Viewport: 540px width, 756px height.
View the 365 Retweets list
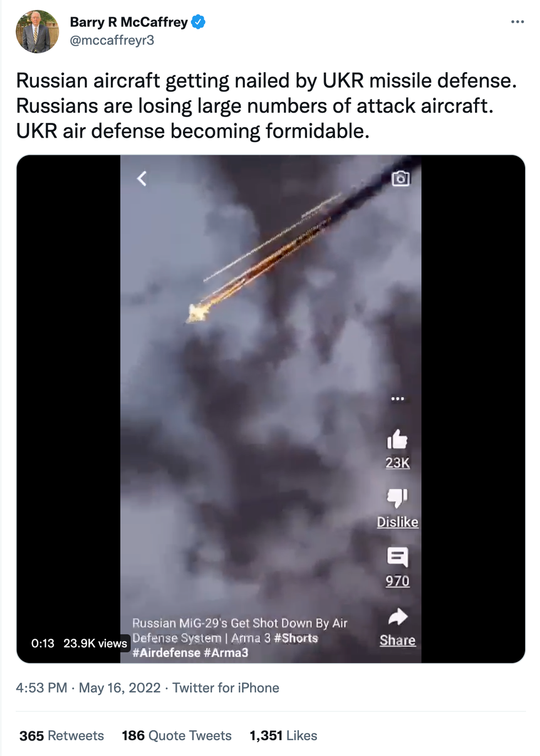pos(62,736)
